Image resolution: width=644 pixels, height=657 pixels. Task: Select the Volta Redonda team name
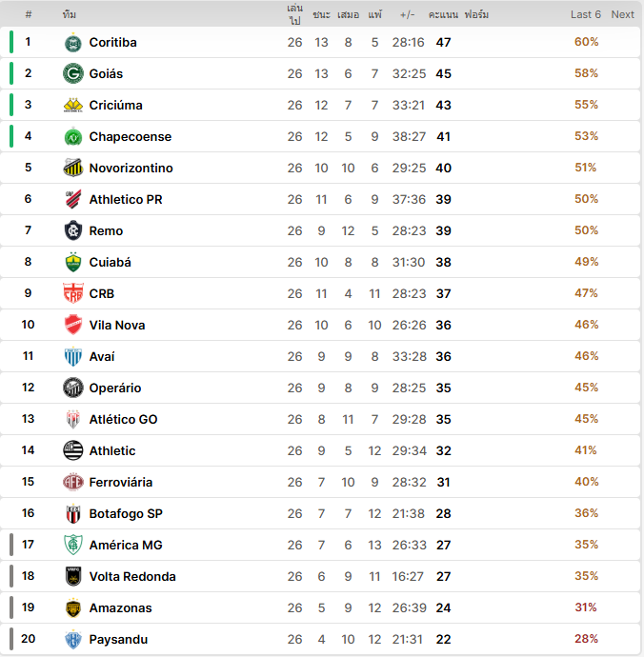coord(132,577)
